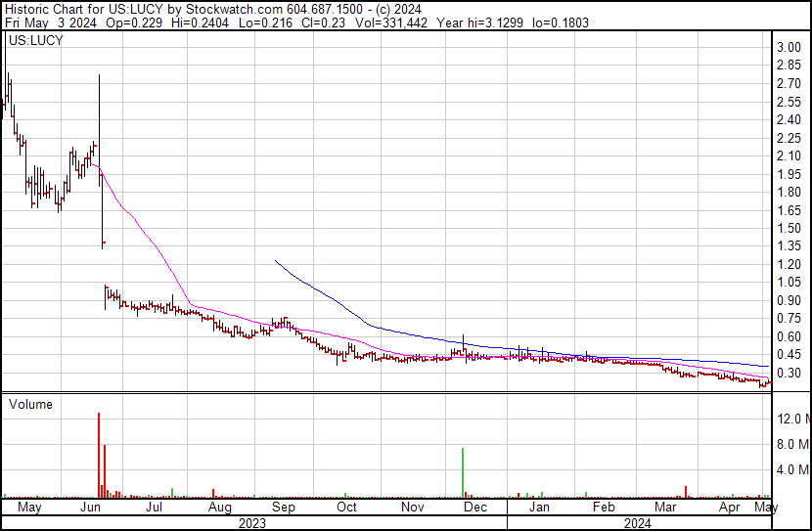The image size is (812, 531).
Task: Click the 2023 year label
Action: coord(252,523)
